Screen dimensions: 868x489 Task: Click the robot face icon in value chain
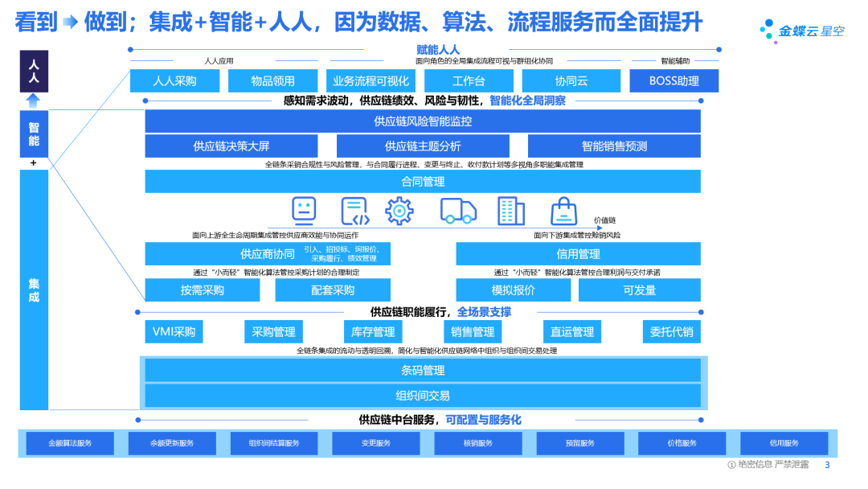pyautogui.click(x=304, y=211)
